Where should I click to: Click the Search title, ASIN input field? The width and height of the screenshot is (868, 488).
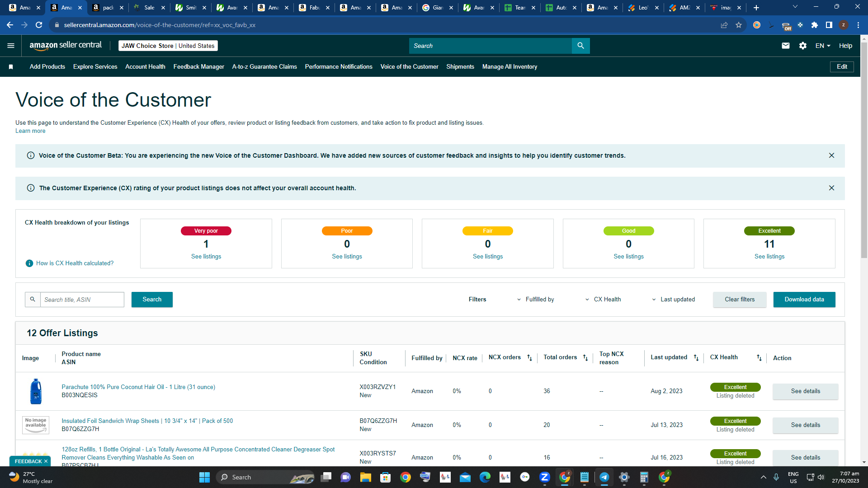click(x=82, y=300)
